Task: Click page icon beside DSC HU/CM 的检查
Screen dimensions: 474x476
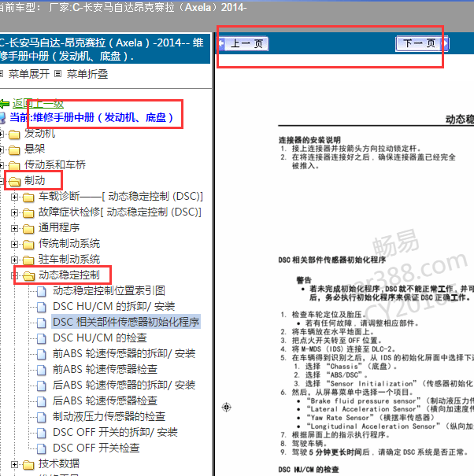Action: pyautogui.click(x=41, y=339)
